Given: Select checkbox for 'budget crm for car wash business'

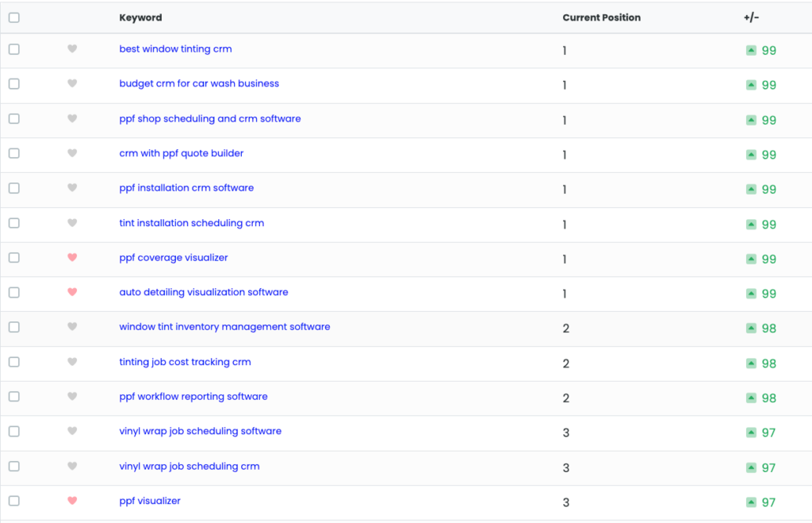Looking at the screenshot, I should tap(14, 84).
